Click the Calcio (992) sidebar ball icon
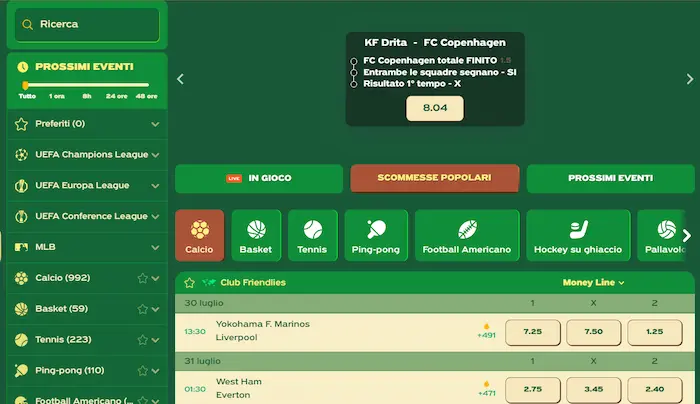The image size is (700, 404). pos(21,278)
